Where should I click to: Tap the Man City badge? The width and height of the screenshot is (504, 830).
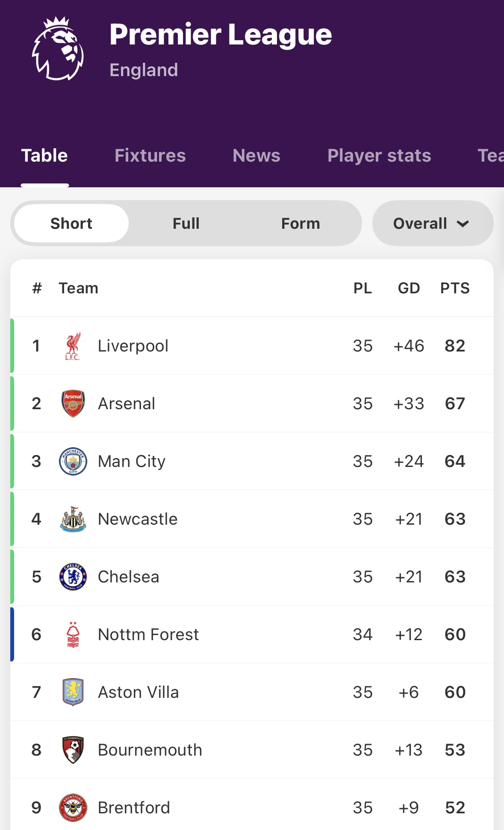(73, 461)
